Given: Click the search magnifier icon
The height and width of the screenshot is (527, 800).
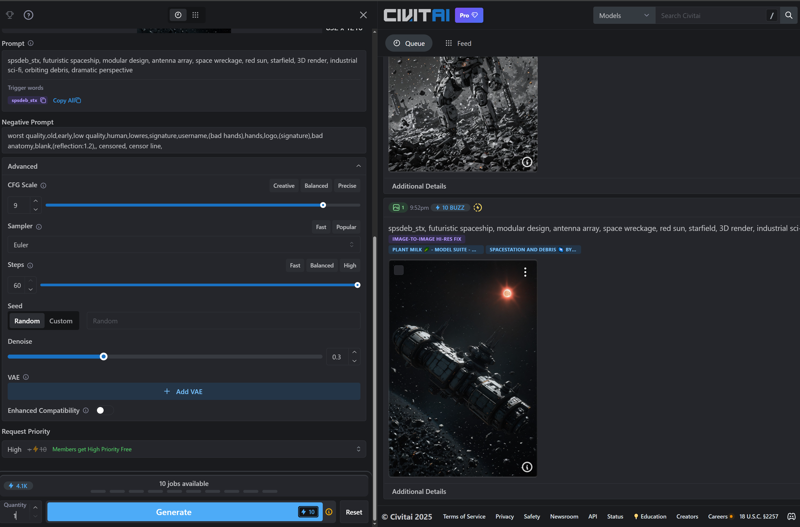Looking at the screenshot, I should [x=788, y=16].
